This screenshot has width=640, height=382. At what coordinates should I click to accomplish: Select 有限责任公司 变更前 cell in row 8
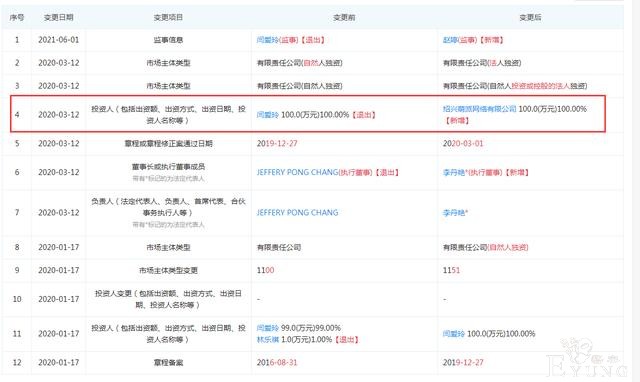tap(279, 247)
